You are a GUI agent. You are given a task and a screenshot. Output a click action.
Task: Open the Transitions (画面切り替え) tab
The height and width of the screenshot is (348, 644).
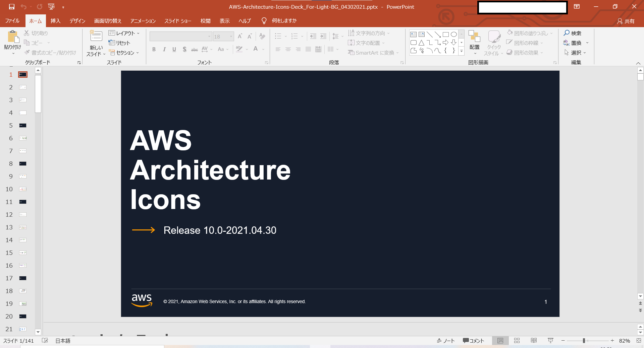pos(108,21)
